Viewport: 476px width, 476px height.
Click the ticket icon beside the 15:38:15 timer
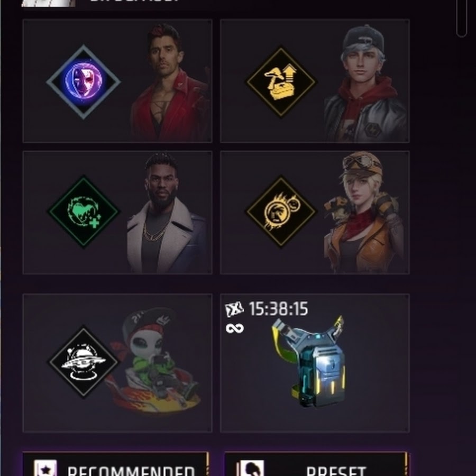pyautogui.click(x=234, y=309)
